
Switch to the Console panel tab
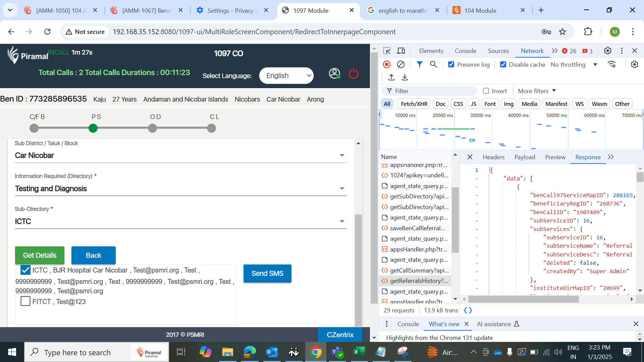tap(465, 51)
